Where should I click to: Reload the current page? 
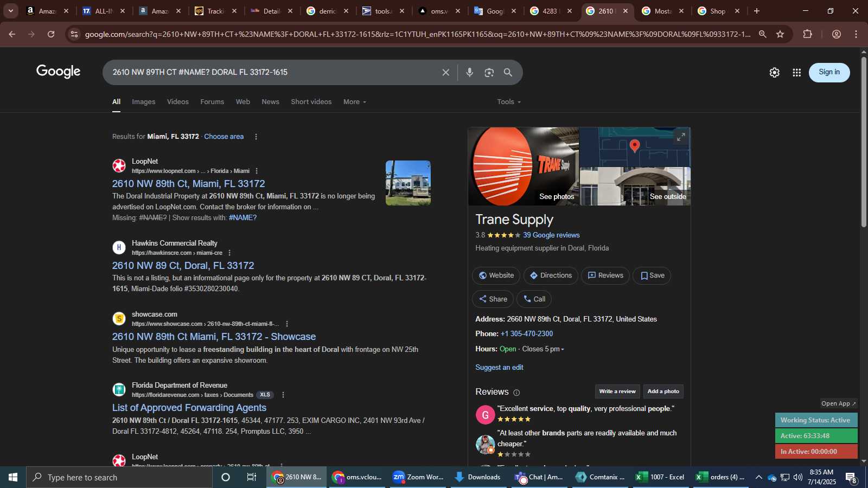pyautogui.click(x=51, y=34)
